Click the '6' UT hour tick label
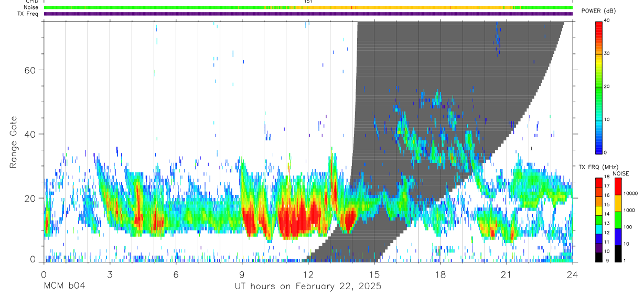The image size is (644, 297). pyautogui.click(x=176, y=274)
